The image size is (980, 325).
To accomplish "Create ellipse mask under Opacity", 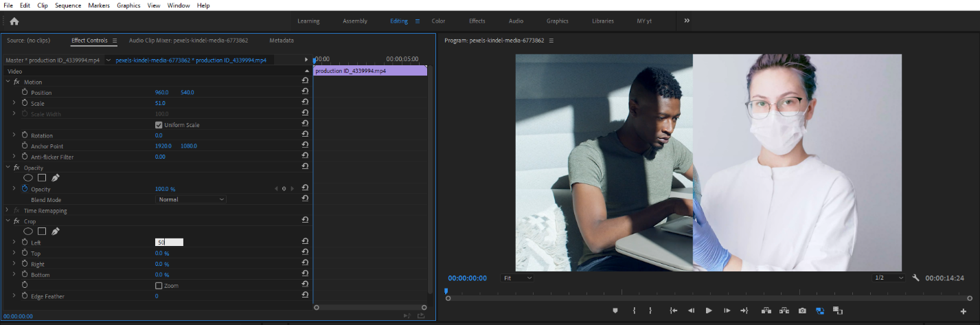I will [28, 178].
